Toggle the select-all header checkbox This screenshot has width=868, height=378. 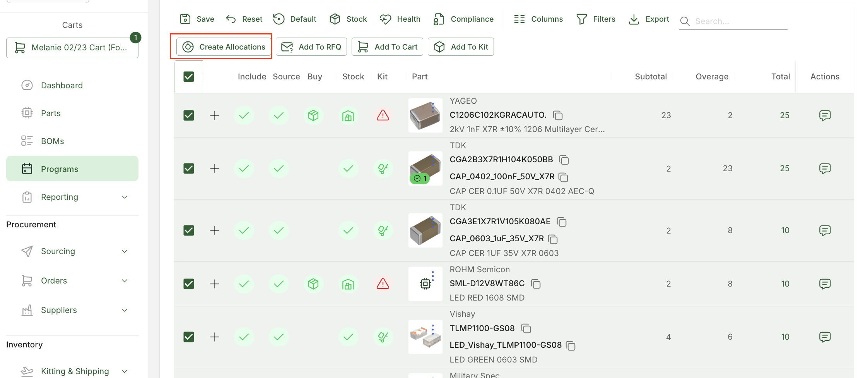pos(189,77)
